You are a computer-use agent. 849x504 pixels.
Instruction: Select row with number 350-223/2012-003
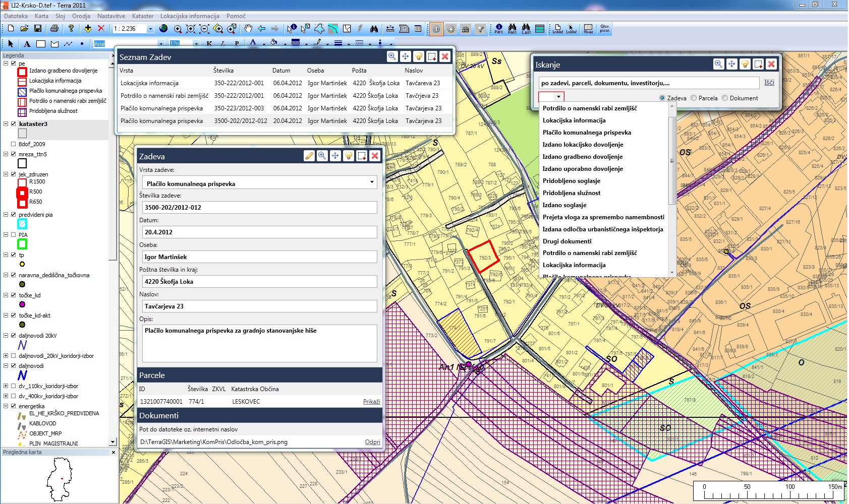[286, 108]
